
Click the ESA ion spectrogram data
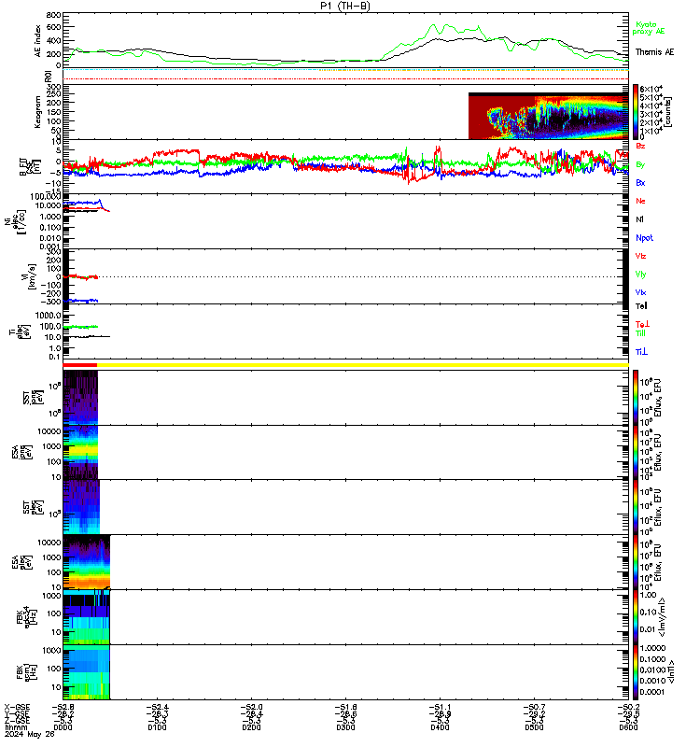80,452
